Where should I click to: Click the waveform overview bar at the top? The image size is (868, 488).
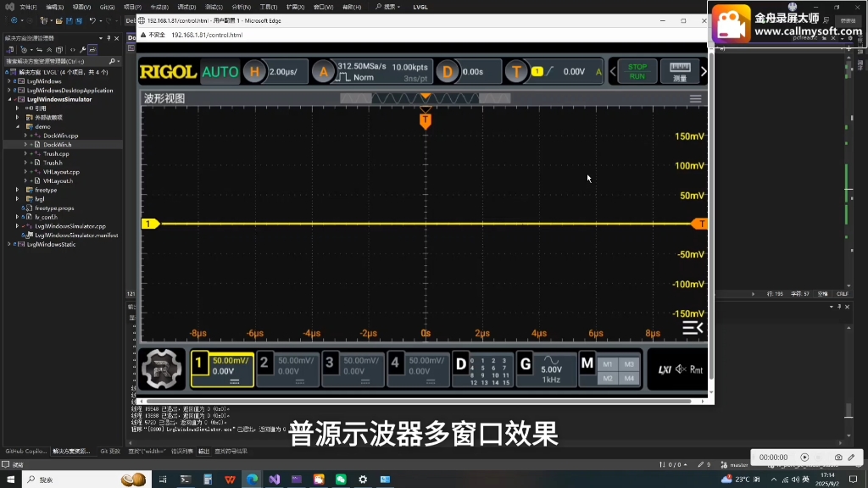[426, 98]
